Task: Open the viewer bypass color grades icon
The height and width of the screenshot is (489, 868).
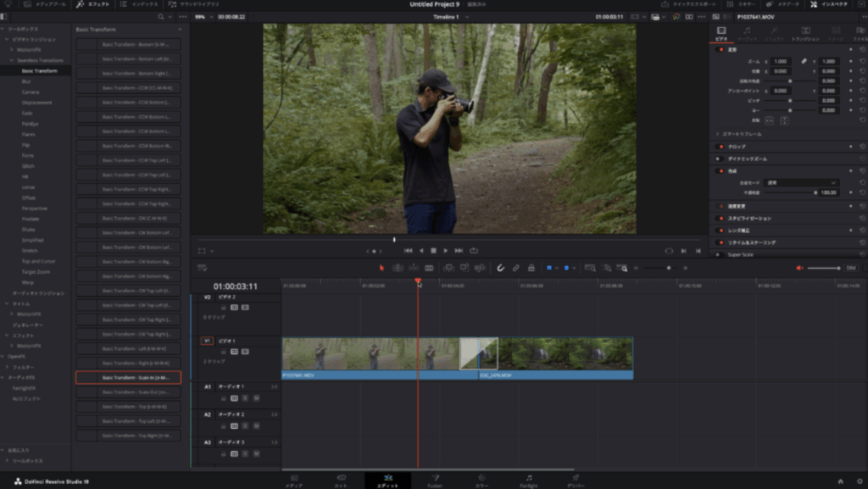Action: tap(676, 17)
